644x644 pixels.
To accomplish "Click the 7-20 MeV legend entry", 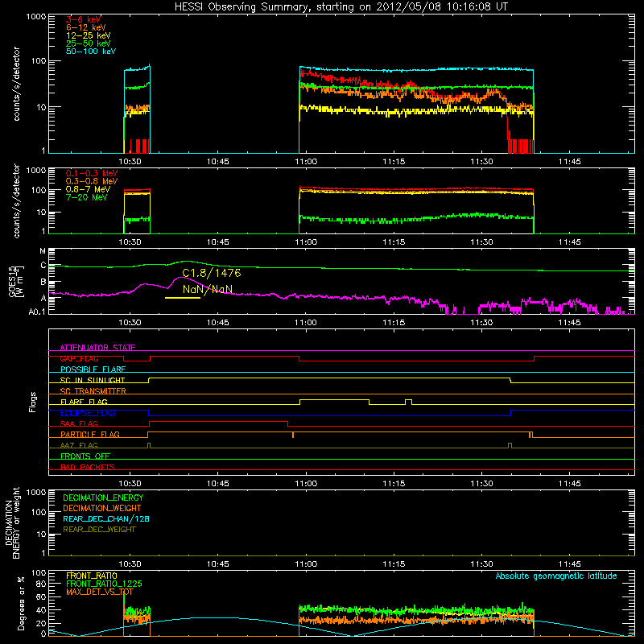I will 87,197.
